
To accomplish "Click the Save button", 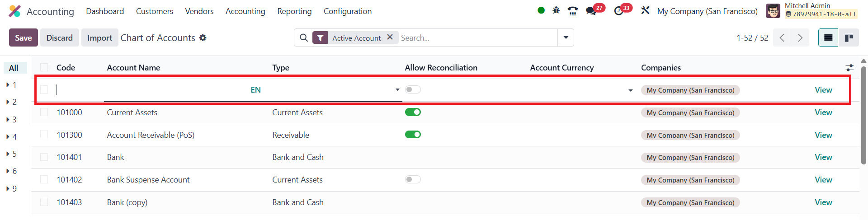I will coord(24,38).
